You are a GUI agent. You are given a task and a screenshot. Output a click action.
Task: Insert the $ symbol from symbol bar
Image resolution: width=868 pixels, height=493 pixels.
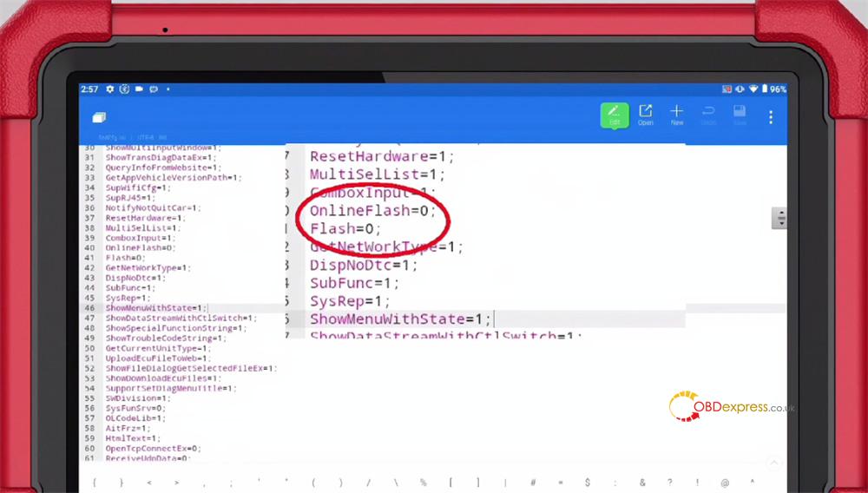click(588, 482)
